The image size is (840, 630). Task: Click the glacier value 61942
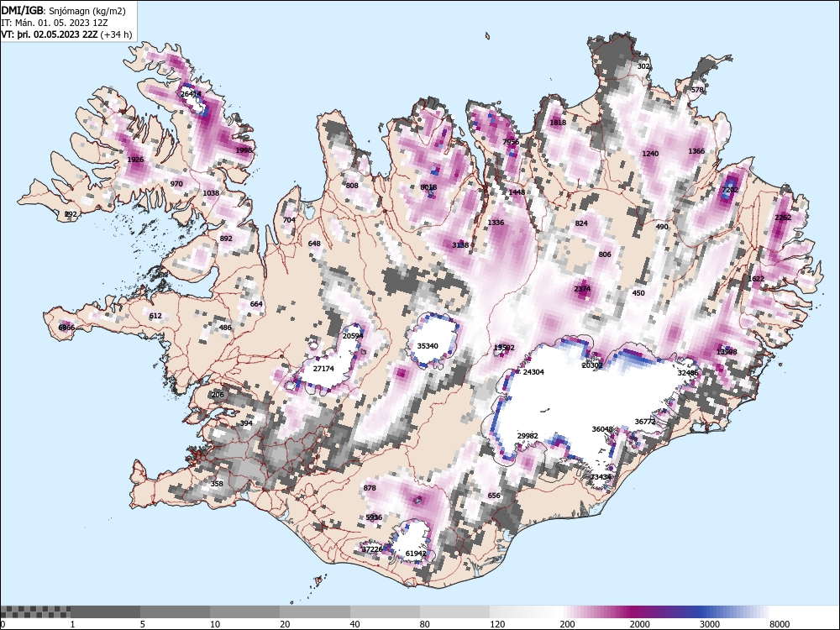click(x=416, y=554)
